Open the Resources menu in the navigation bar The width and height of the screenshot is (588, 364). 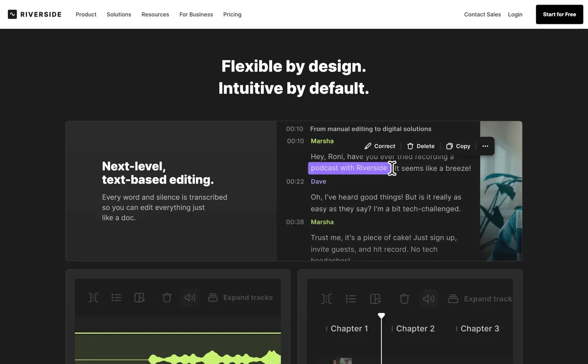pos(155,14)
